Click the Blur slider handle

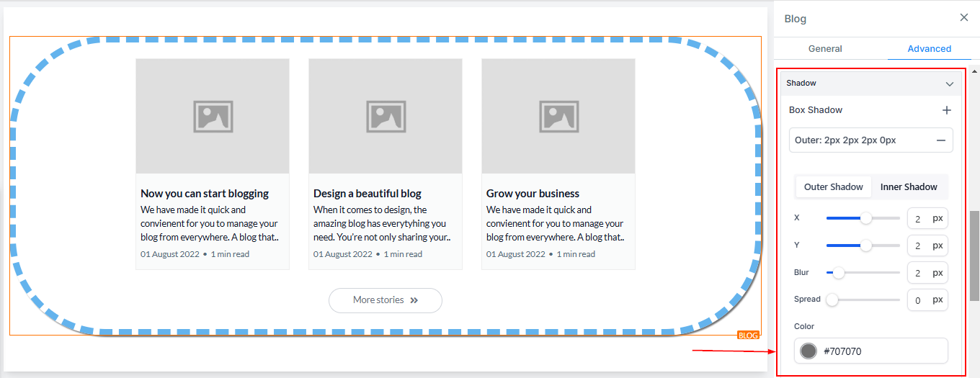[839, 273]
